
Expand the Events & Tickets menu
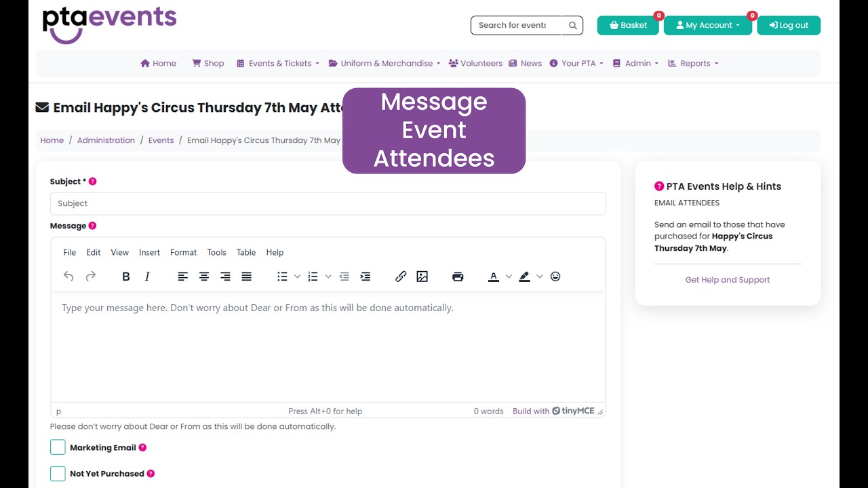[x=277, y=63]
